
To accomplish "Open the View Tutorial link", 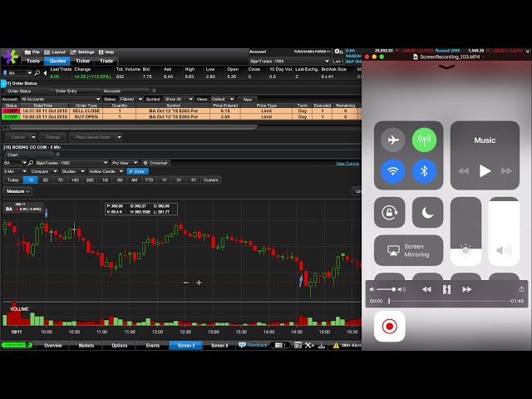I will coord(347,163).
